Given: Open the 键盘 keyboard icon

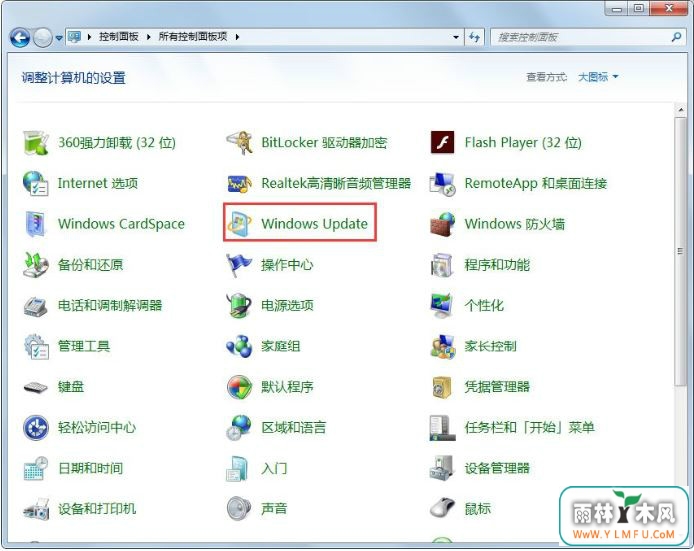Looking at the screenshot, I should [x=36, y=387].
